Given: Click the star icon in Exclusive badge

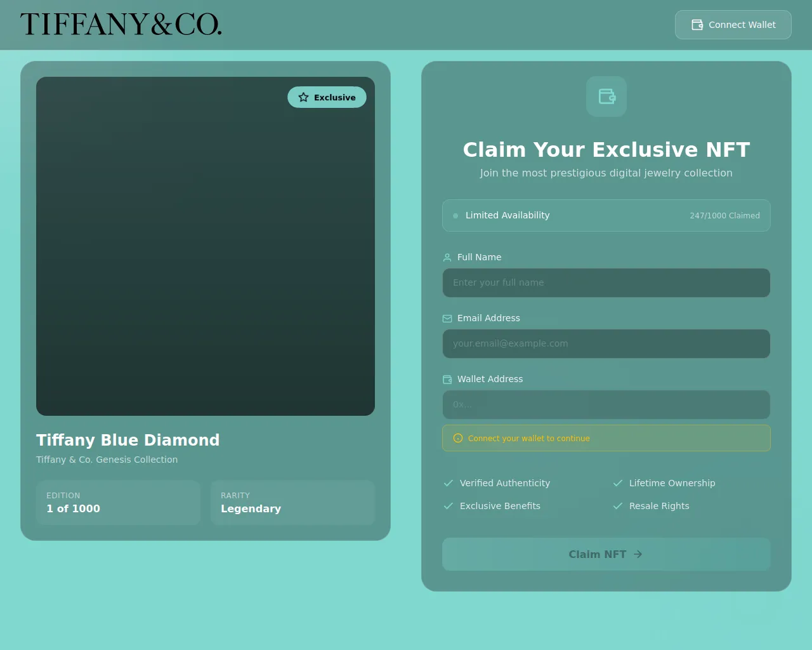Looking at the screenshot, I should 303,97.
